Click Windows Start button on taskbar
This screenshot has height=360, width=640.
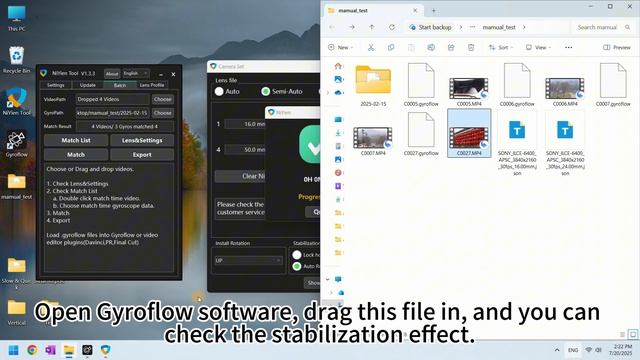click(x=13, y=350)
